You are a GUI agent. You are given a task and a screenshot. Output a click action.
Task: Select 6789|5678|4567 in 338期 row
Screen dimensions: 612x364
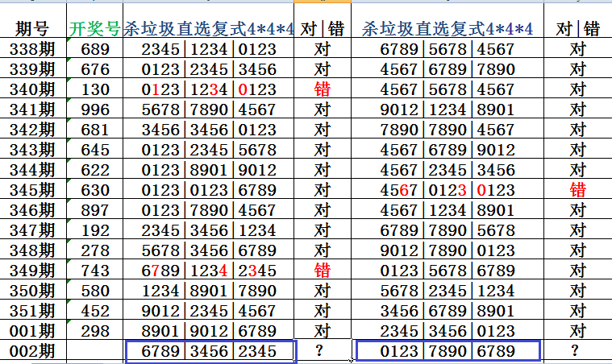pyautogui.click(x=448, y=48)
